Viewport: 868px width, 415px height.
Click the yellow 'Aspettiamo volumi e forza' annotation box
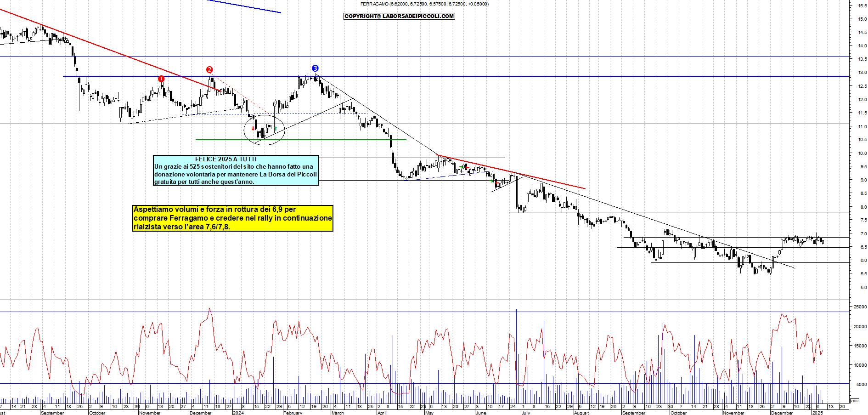click(233, 218)
